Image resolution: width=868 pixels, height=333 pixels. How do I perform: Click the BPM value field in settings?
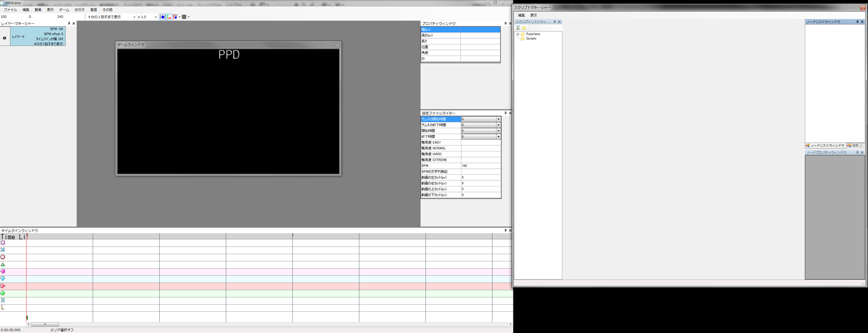(x=480, y=166)
